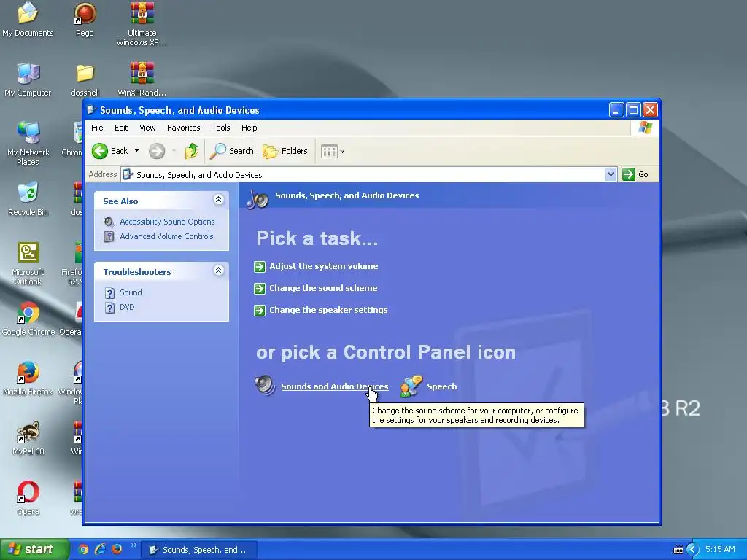This screenshot has width=747, height=560.
Task: Click Adjust the system volume task
Action: pos(323,266)
